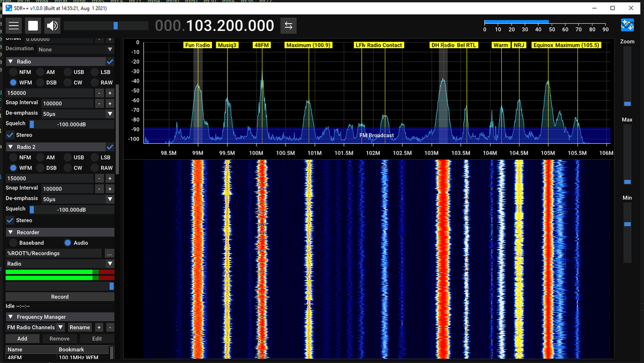The width and height of the screenshot is (644, 363).
Task: Click the SDR++ waveform icon above Zoom
Action: click(627, 24)
